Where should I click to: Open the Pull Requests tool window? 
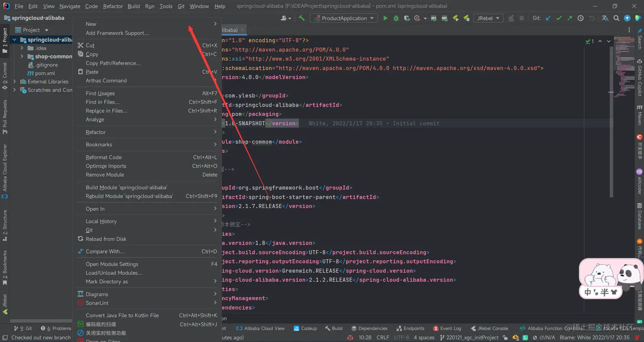[5, 117]
